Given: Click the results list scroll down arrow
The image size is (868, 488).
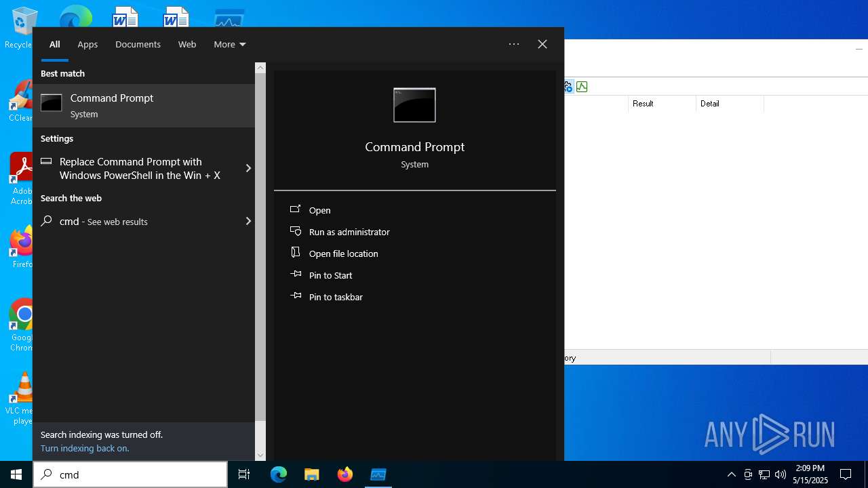Looking at the screenshot, I should coord(260,455).
